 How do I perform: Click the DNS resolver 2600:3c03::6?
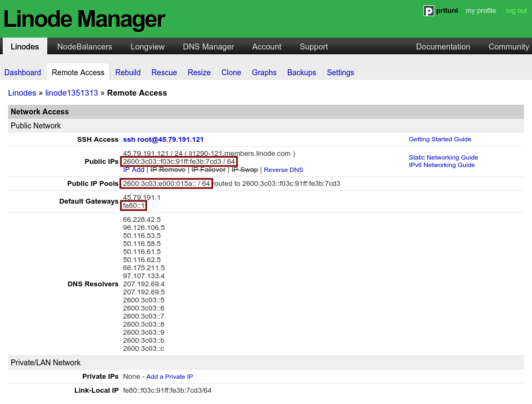tap(143, 308)
